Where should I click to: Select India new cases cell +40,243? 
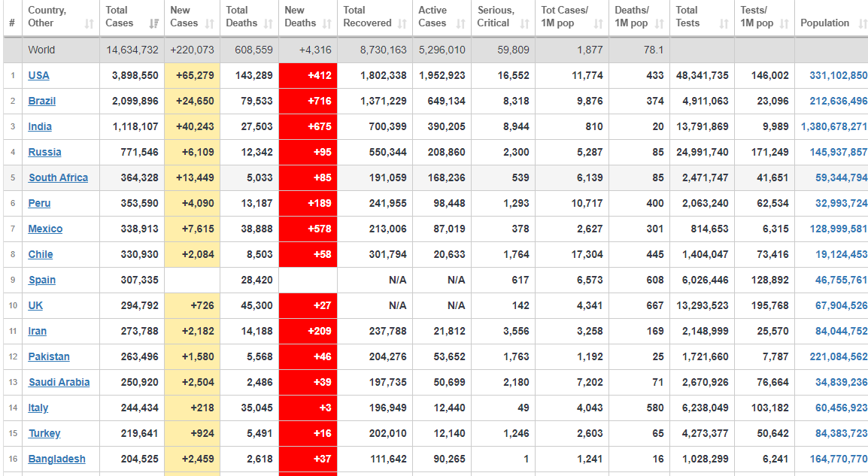[192, 126]
